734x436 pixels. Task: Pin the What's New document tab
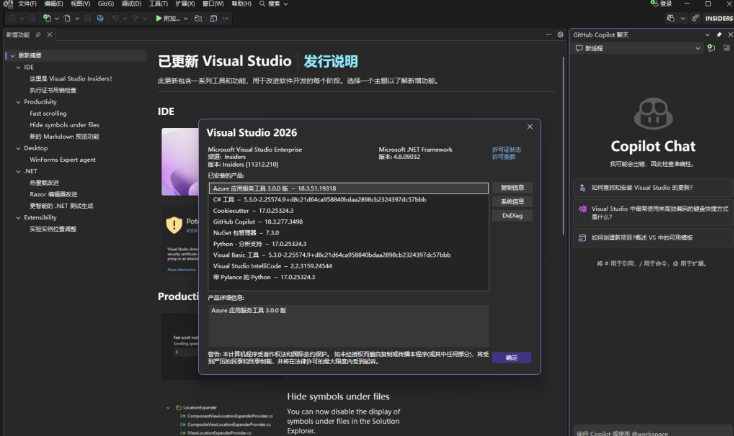coord(38,35)
